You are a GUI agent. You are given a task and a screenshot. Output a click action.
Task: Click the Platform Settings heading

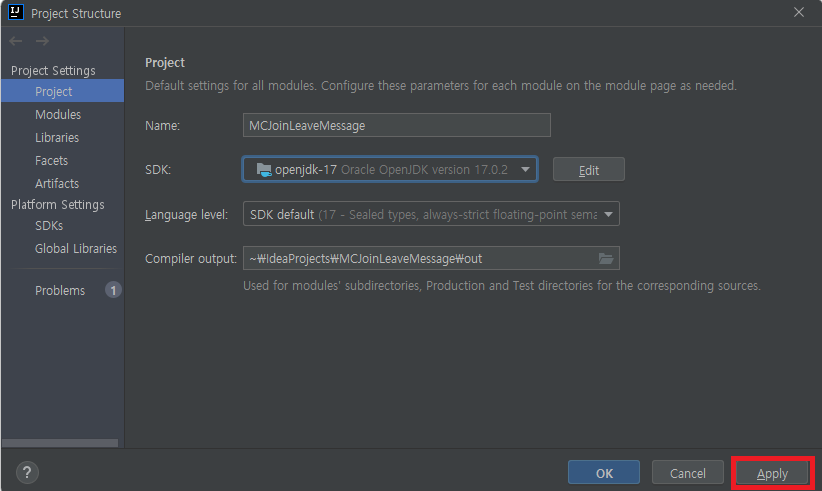pos(58,204)
